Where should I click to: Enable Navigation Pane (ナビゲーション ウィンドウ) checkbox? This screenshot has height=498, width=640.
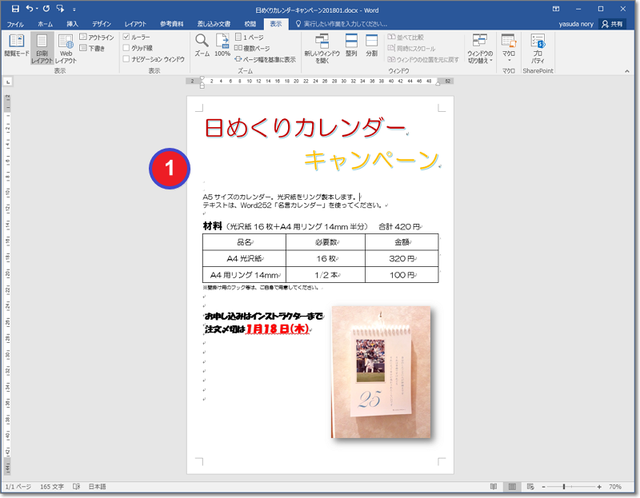pyautogui.click(x=126, y=59)
